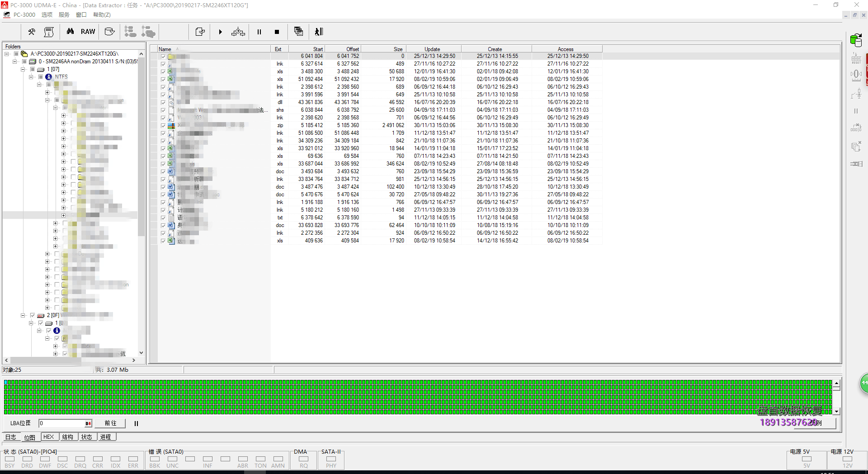Click the sidebar pause icon
Image resolution: width=868 pixels, height=474 pixels.
coord(856,111)
